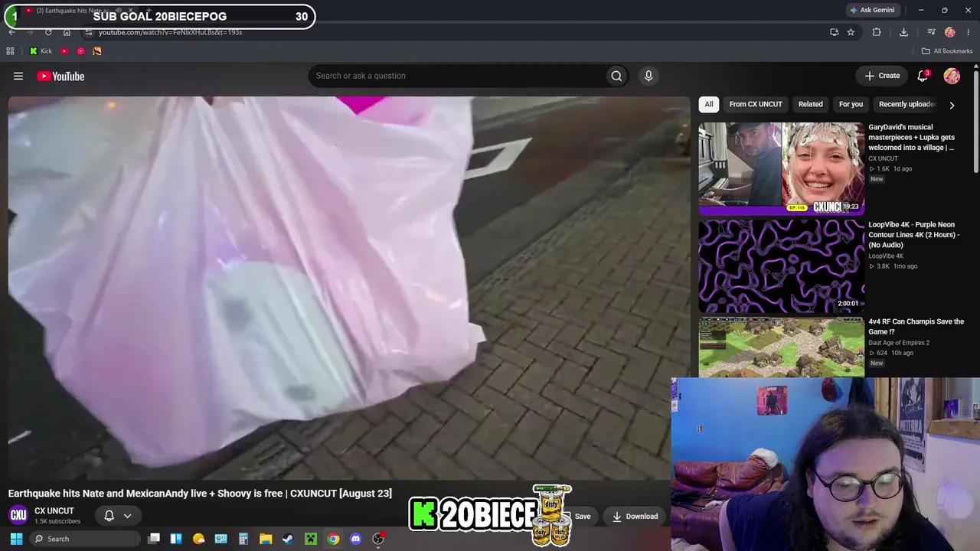Select the From CX UNCUT chip
980x551 pixels.
pos(756,104)
